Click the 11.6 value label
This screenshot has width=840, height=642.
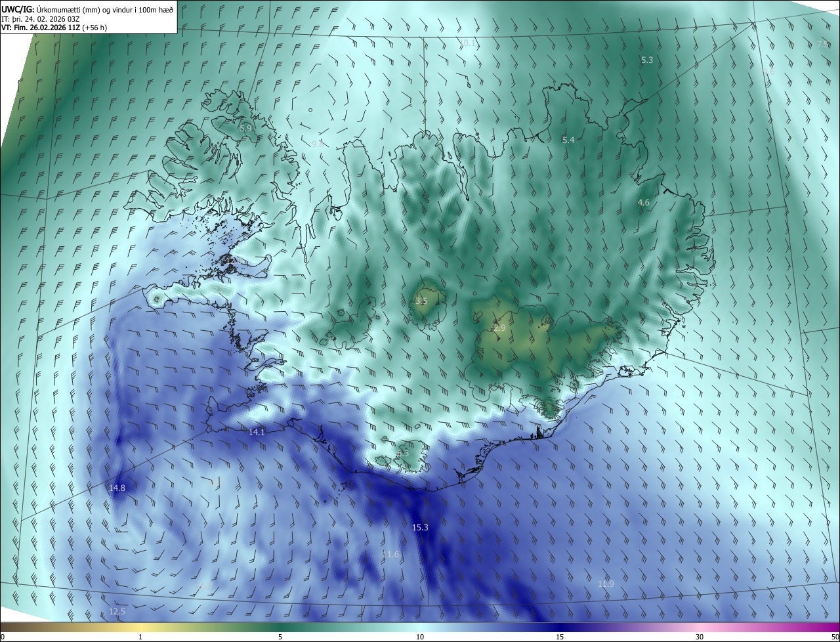click(390, 555)
